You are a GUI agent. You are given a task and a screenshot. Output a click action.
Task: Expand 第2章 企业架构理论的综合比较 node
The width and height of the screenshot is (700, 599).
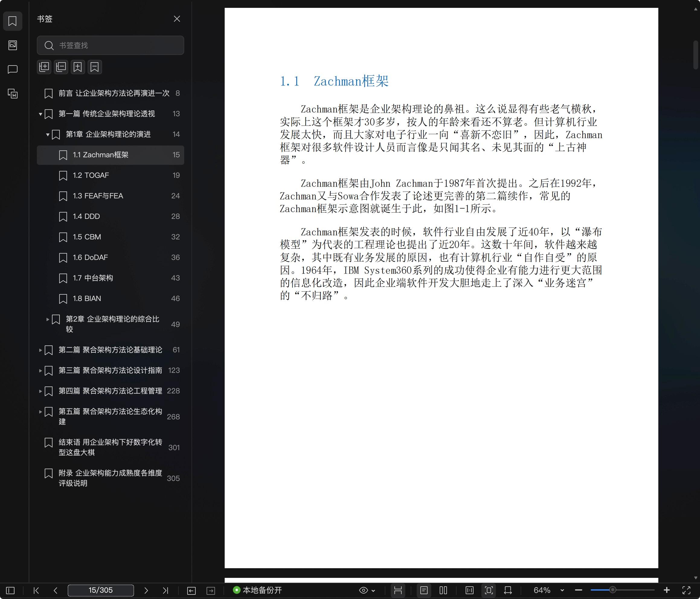(48, 319)
